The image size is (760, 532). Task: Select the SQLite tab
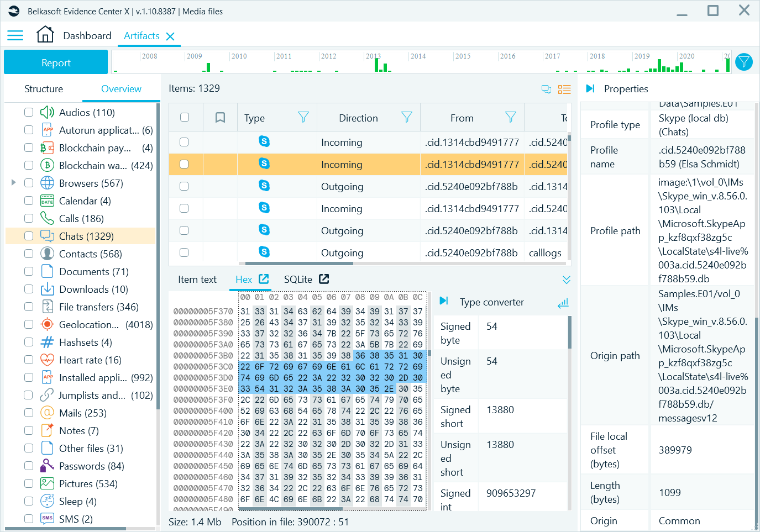(298, 280)
